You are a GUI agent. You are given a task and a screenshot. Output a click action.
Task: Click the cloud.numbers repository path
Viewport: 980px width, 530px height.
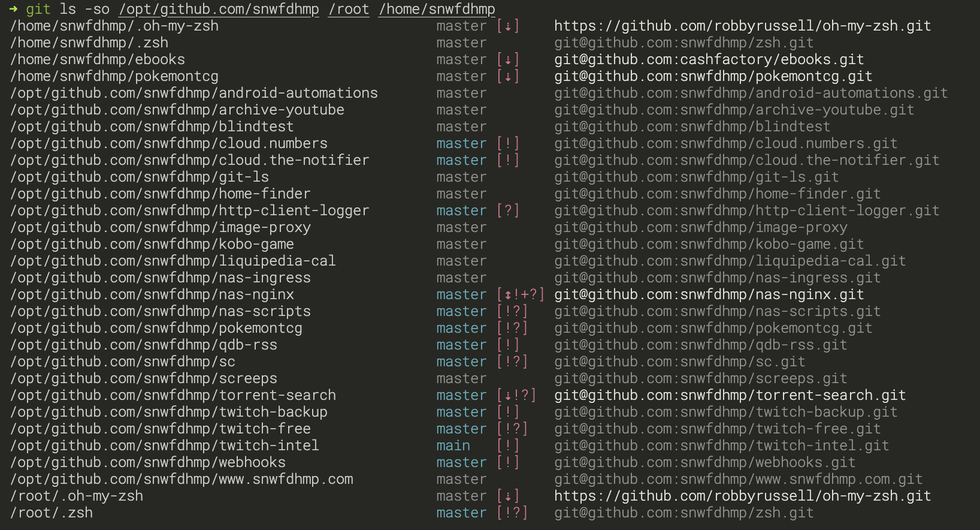tap(169, 144)
